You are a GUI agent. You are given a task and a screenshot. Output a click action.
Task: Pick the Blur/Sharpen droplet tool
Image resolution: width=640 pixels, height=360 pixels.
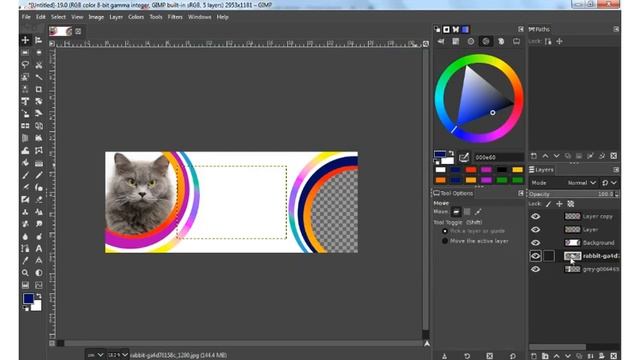(25, 236)
